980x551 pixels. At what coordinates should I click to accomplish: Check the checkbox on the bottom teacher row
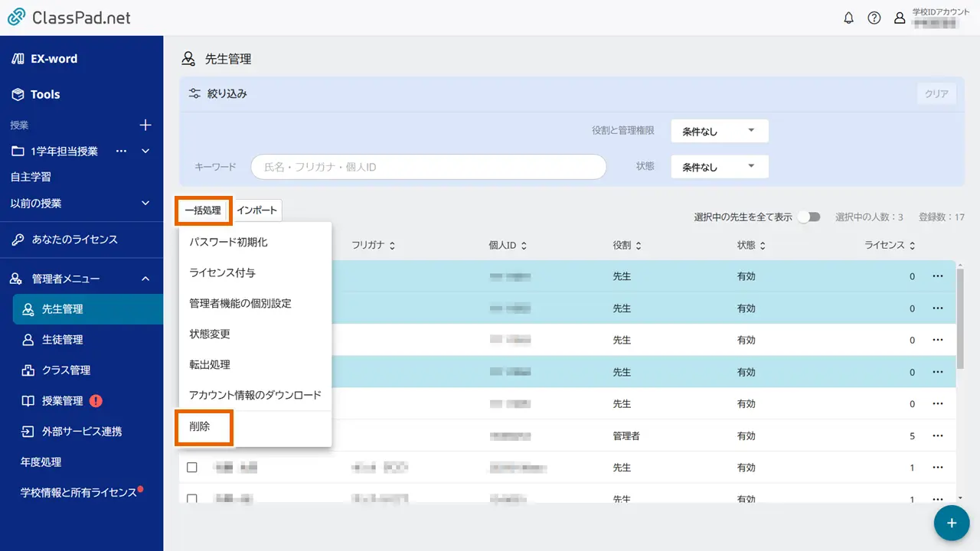pyautogui.click(x=192, y=498)
